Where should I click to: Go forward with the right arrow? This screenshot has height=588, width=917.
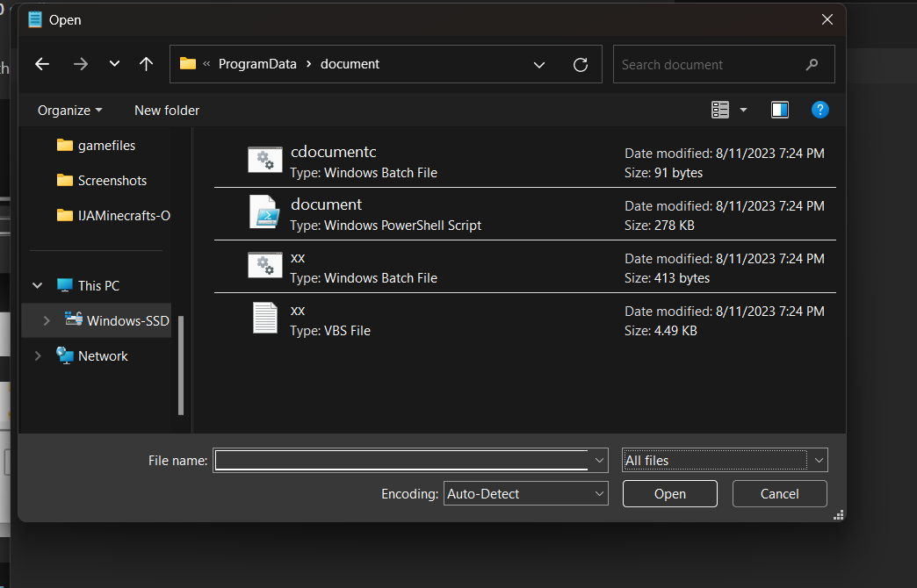click(x=81, y=64)
